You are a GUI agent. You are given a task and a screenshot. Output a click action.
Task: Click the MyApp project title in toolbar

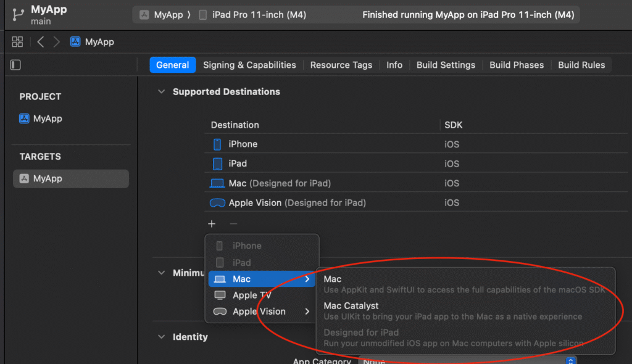(49, 9)
